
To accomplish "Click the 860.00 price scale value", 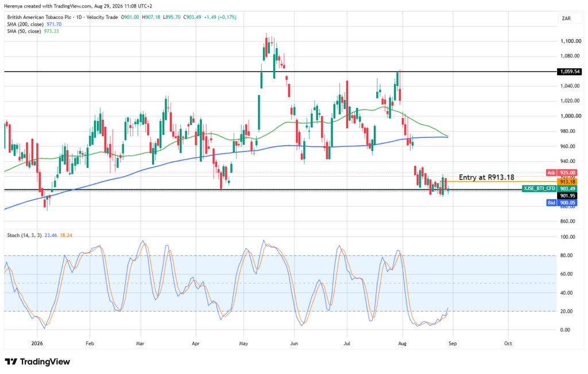I will coord(568,221).
